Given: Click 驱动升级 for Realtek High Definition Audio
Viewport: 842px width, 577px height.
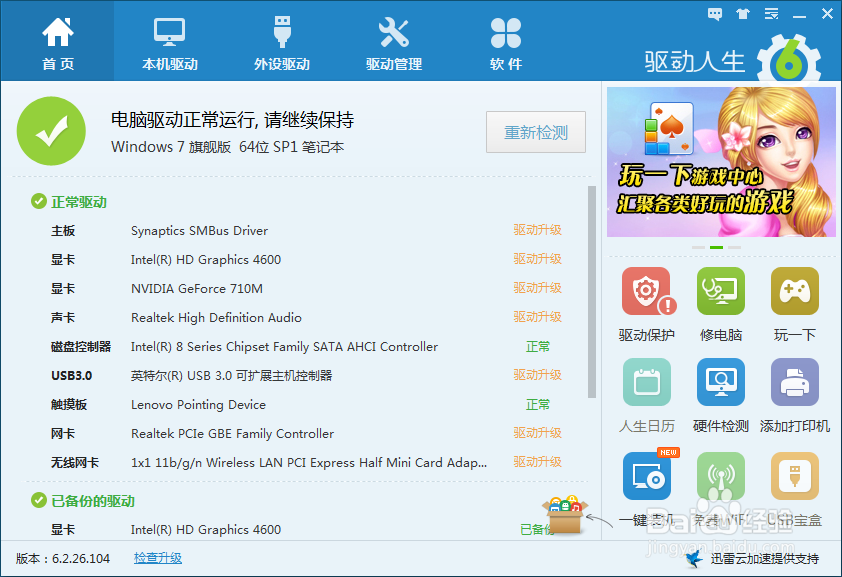Looking at the screenshot, I should click(538, 317).
